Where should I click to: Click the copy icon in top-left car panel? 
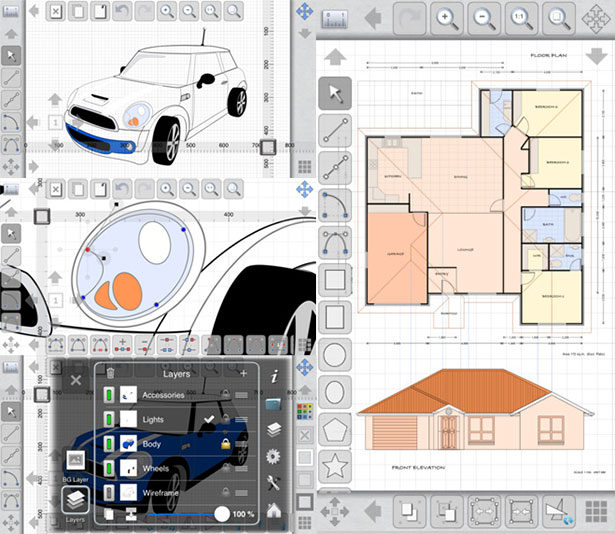tap(78, 11)
